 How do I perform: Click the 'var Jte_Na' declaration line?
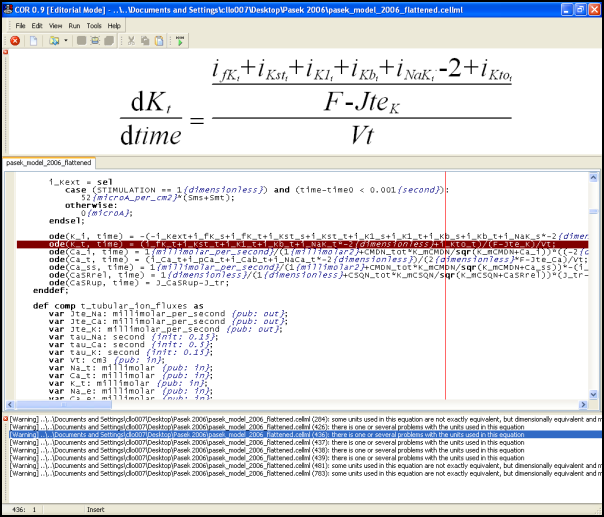click(168, 314)
